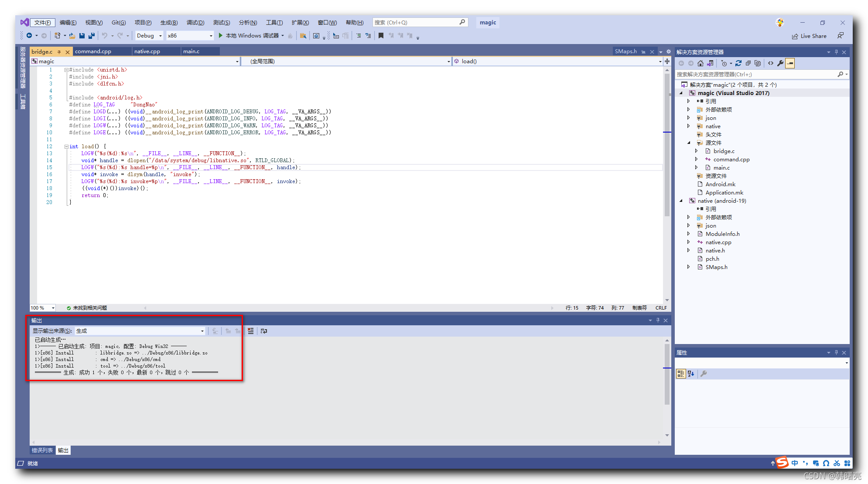Open the Debug configuration dropdown
The image size is (868, 484).
point(149,36)
